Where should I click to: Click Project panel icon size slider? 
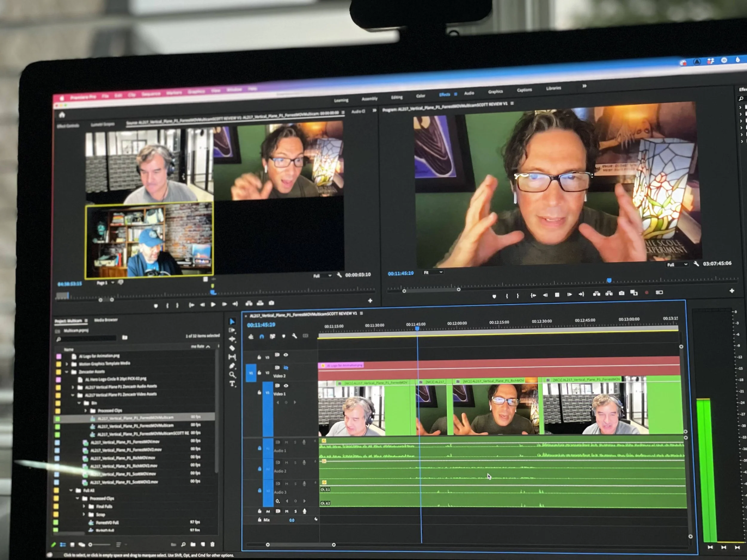tap(100, 544)
